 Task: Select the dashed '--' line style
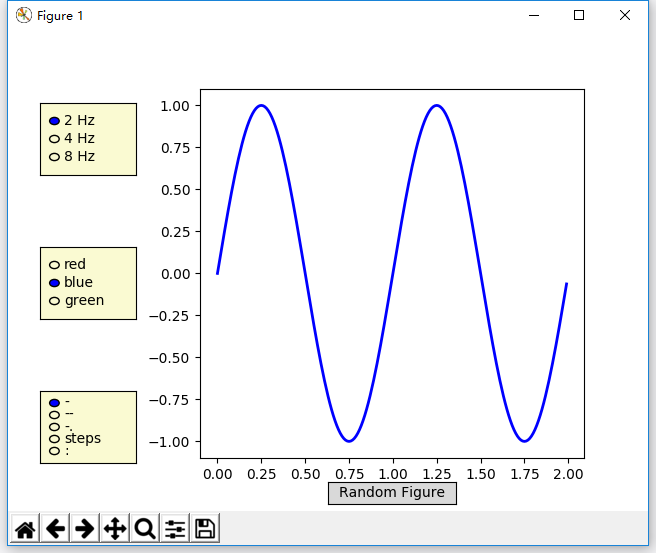(54, 415)
